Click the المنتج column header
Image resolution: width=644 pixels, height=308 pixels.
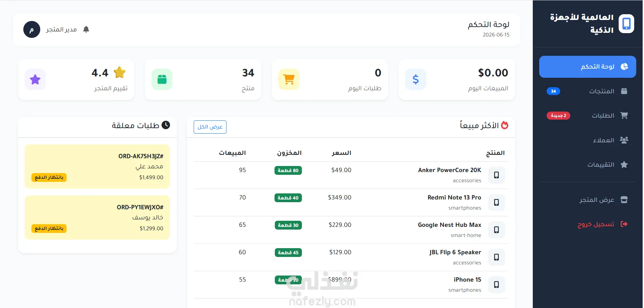pos(495,153)
